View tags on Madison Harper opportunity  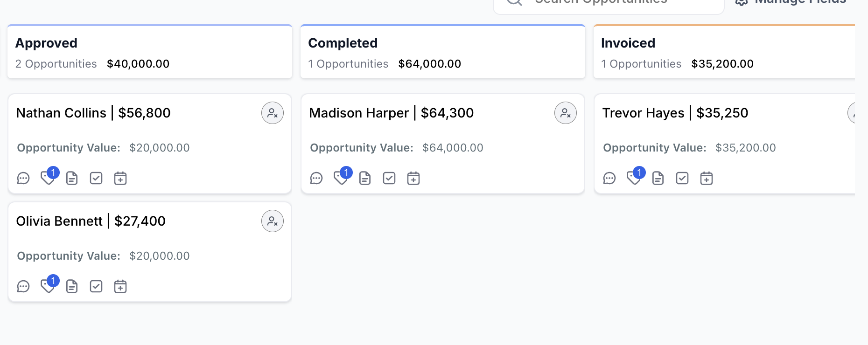pos(341,178)
